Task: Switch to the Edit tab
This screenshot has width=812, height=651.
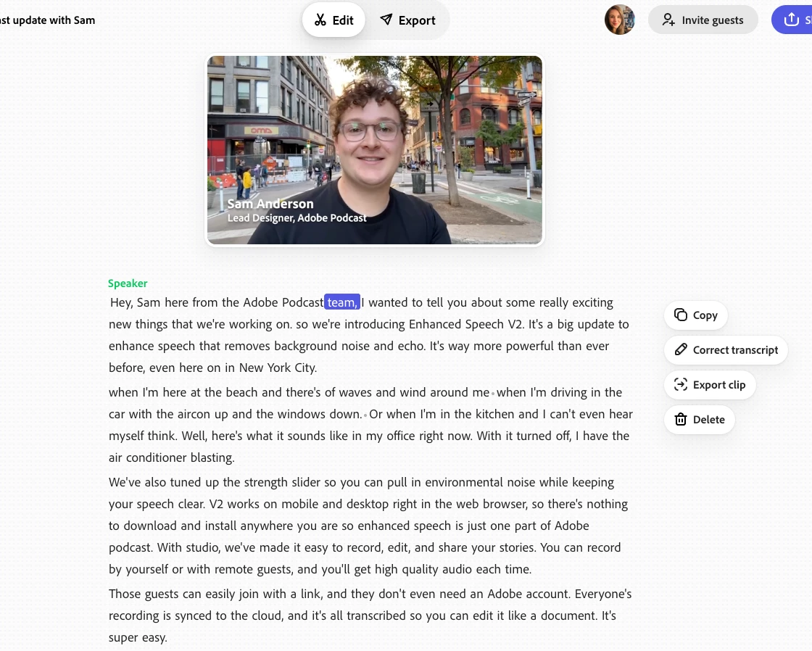Action: (333, 20)
